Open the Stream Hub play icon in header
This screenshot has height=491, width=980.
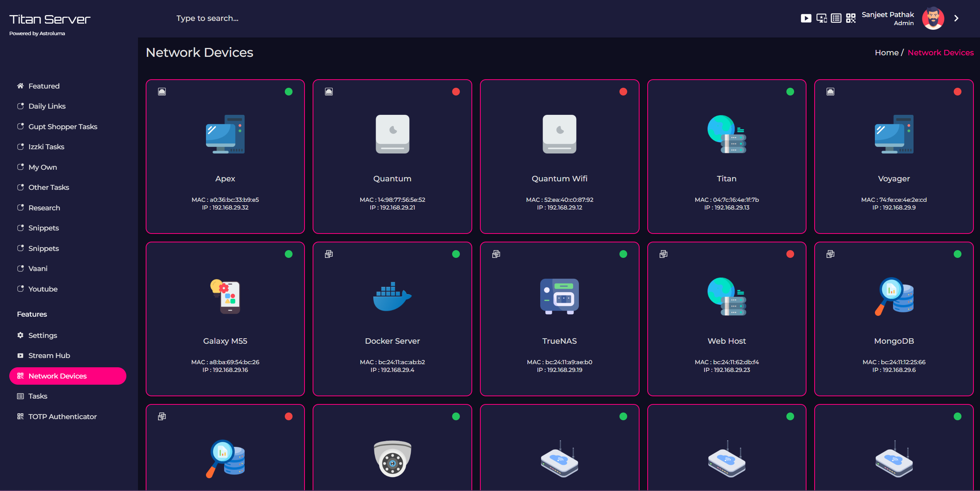coord(806,18)
